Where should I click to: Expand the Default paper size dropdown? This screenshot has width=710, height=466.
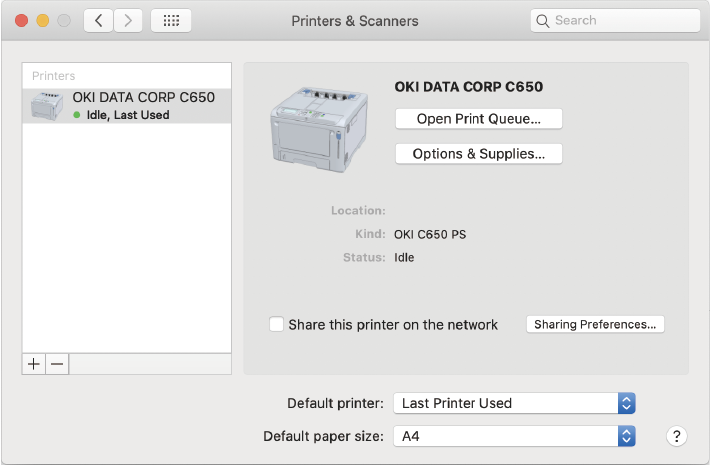tap(514, 436)
